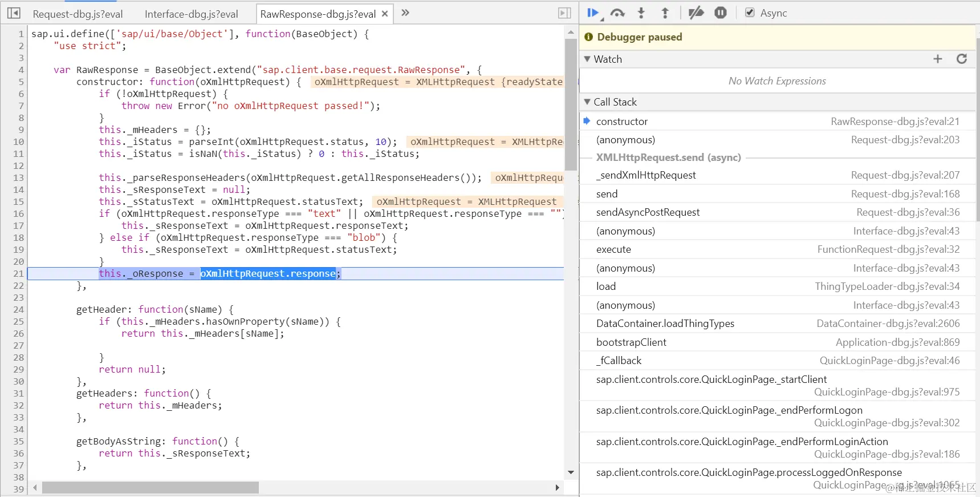
Task: Select the constructor call stack frame
Action: [x=778, y=122]
